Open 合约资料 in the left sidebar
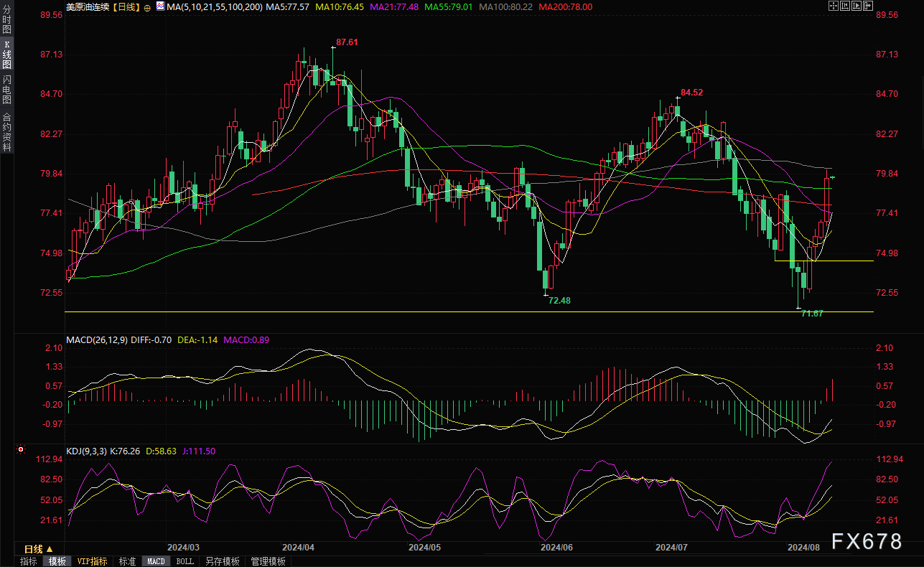The width and height of the screenshot is (924, 567). [x=6, y=131]
